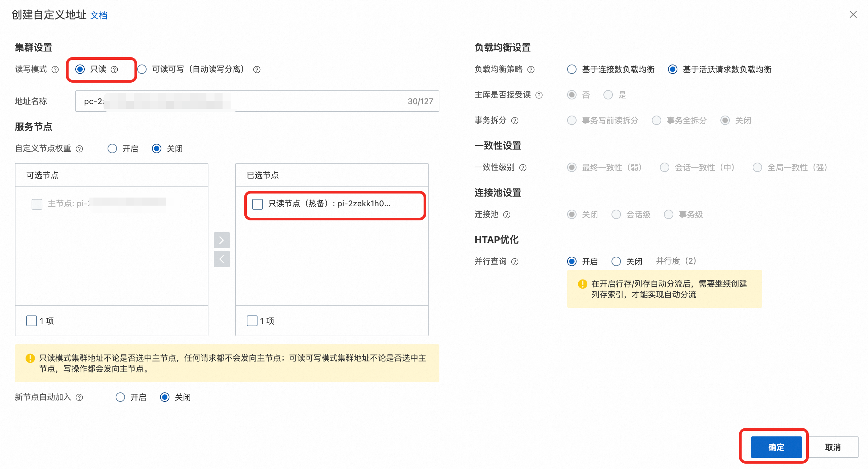Check select-all box under 已选节点
This screenshot has width=868, height=469.
click(252, 321)
